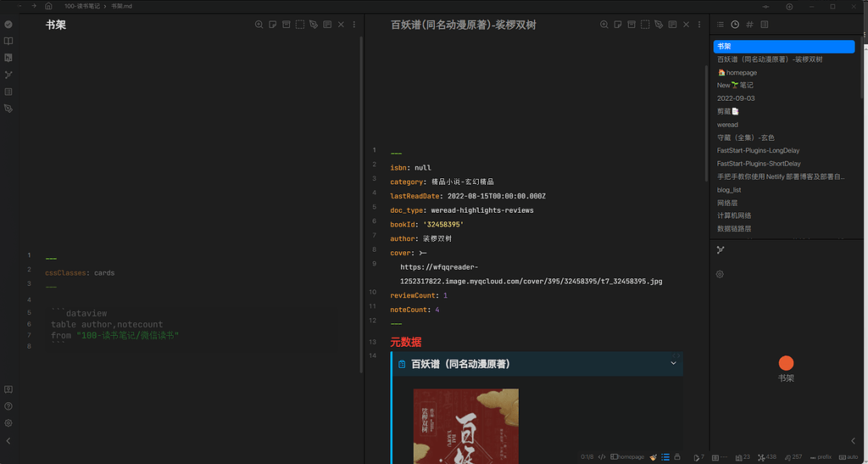Click the sticky note icon in 书架 pane

coord(272,25)
